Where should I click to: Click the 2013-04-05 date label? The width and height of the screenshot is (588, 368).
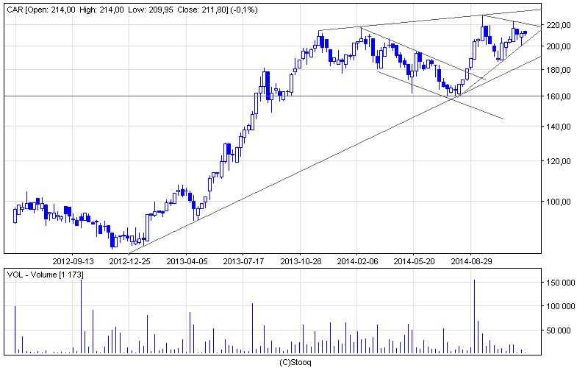[187, 261]
